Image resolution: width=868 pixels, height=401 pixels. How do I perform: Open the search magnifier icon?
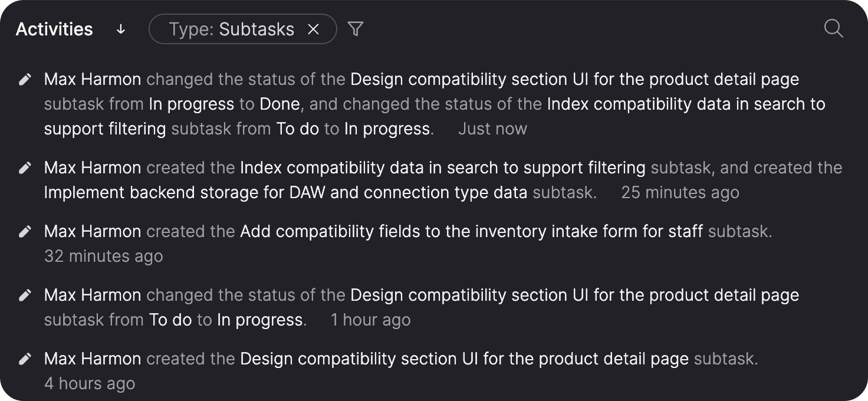tap(833, 28)
